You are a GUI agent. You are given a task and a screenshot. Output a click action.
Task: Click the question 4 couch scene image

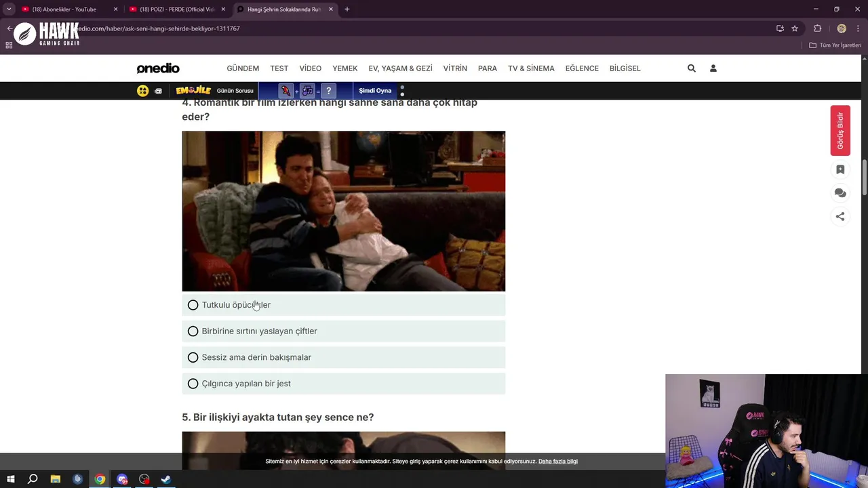pos(344,211)
